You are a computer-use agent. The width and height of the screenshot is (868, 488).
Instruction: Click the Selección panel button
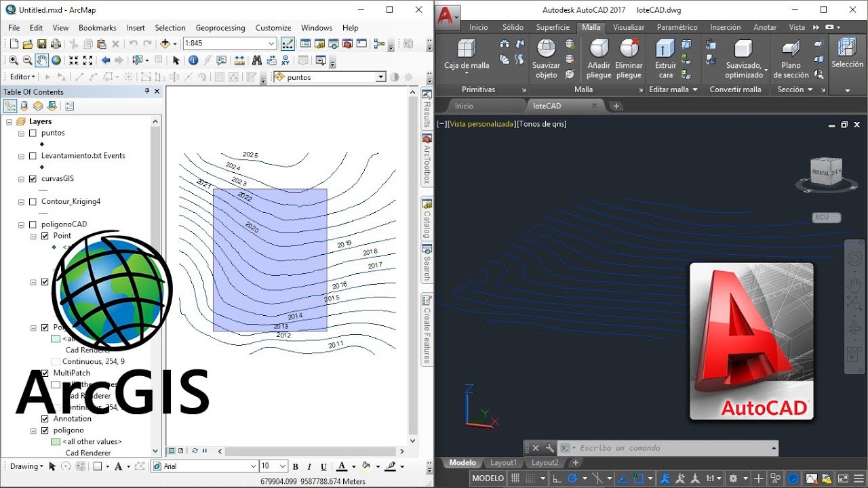click(x=847, y=64)
